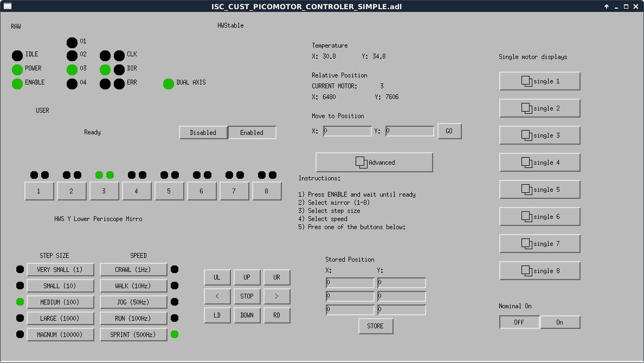Select mirror 3 button
This screenshot has height=363, width=644.
(x=104, y=191)
